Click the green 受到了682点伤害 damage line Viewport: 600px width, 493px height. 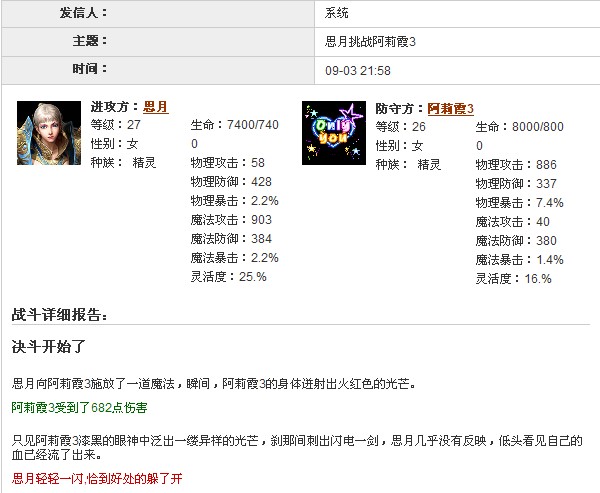tap(80, 408)
